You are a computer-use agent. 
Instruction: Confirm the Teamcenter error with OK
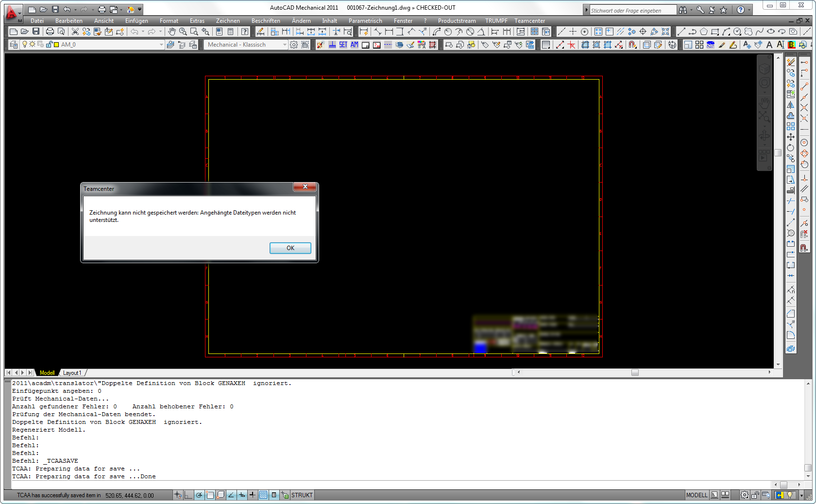tap(290, 248)
